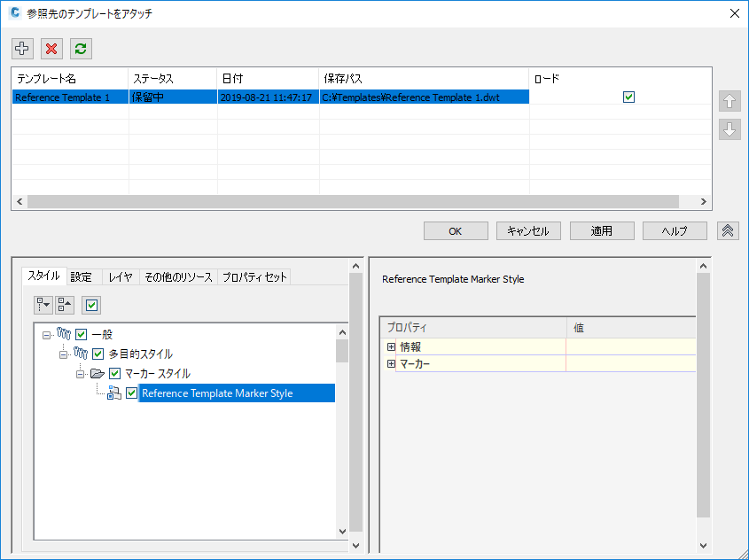The image size is (749, 560).
Task: Select the マーカー スタイル tree label
Action: pyautogui.click(x=157, y=373)
